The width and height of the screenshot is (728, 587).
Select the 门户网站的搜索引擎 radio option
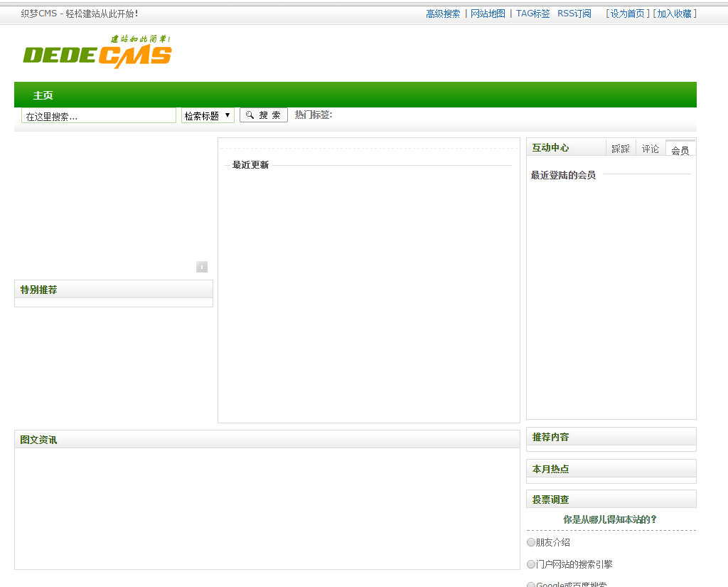[531, 564]
